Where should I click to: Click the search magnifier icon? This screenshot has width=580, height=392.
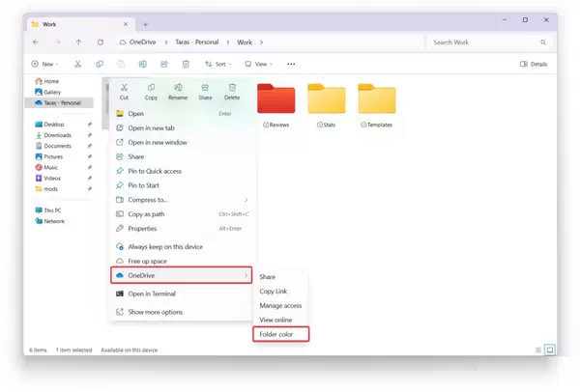point(543,42)
